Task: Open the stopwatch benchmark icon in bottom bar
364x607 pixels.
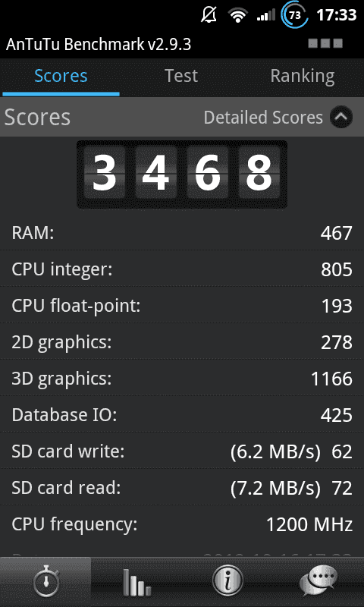Action: coord(45,582)
